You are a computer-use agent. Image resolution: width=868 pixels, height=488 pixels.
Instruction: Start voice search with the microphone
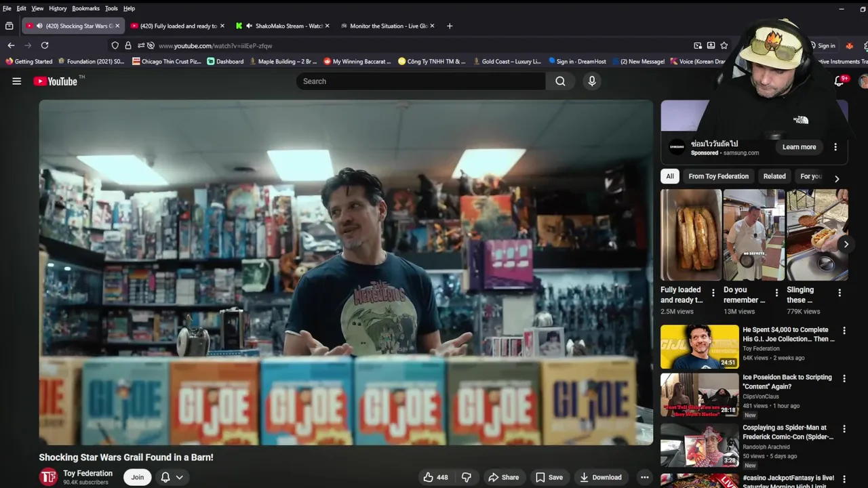(x=592, y=81)
